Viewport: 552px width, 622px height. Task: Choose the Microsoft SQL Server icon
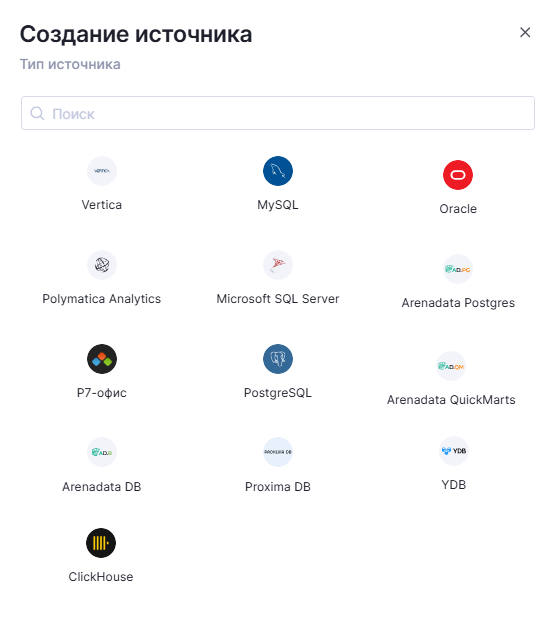click(278, 265)
